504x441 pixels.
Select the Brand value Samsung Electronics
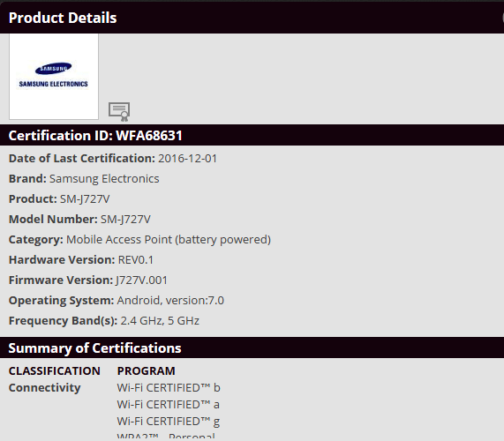pos(104,178)
